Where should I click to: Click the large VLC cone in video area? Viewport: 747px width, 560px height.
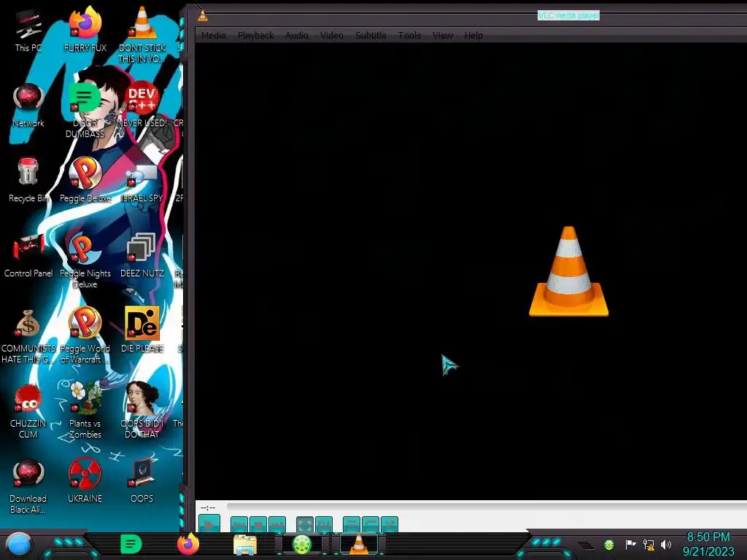568,271
